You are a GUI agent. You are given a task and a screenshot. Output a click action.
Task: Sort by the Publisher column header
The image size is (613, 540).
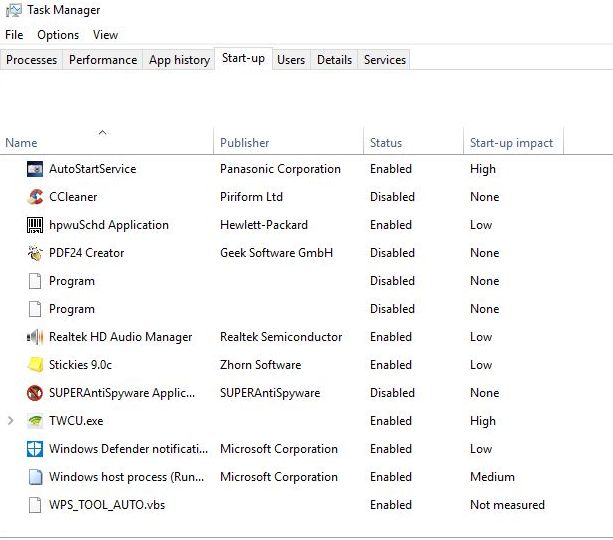tap(289, 142)
